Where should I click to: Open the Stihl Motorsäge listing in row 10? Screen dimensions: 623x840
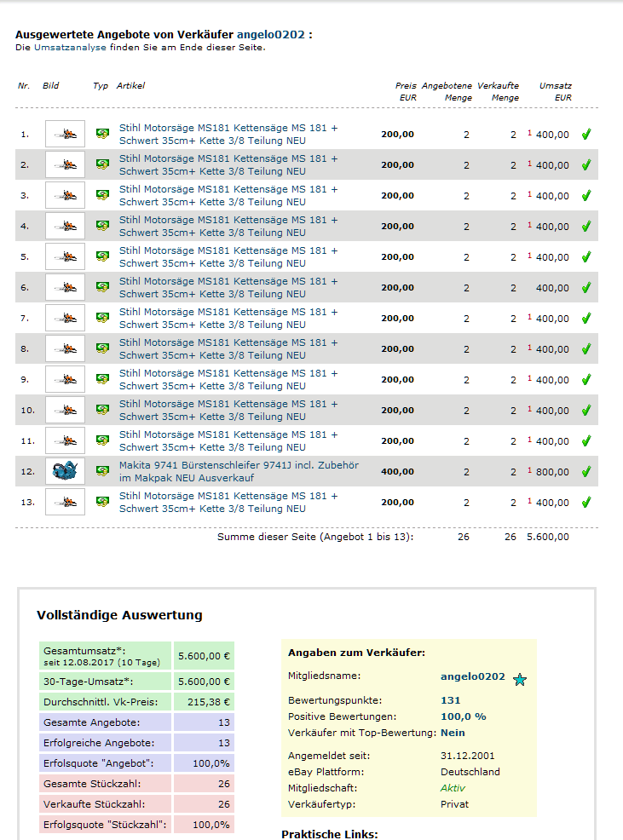click(228, 410)
